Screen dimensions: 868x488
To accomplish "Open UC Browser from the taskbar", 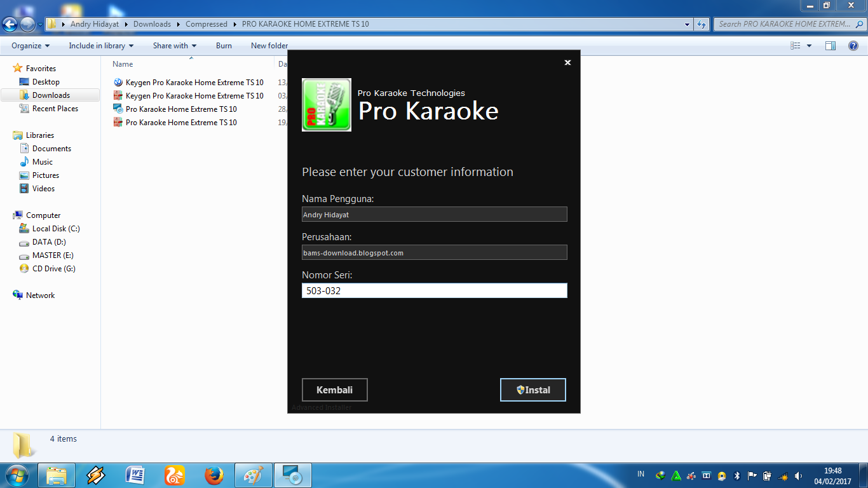I will [175, 475].
